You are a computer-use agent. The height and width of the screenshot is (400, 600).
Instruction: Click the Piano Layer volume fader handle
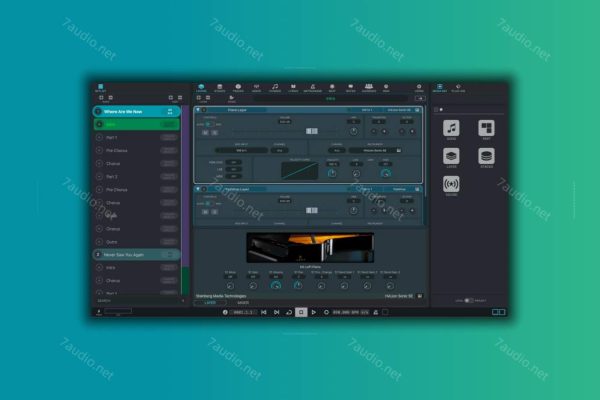[311, 131]
